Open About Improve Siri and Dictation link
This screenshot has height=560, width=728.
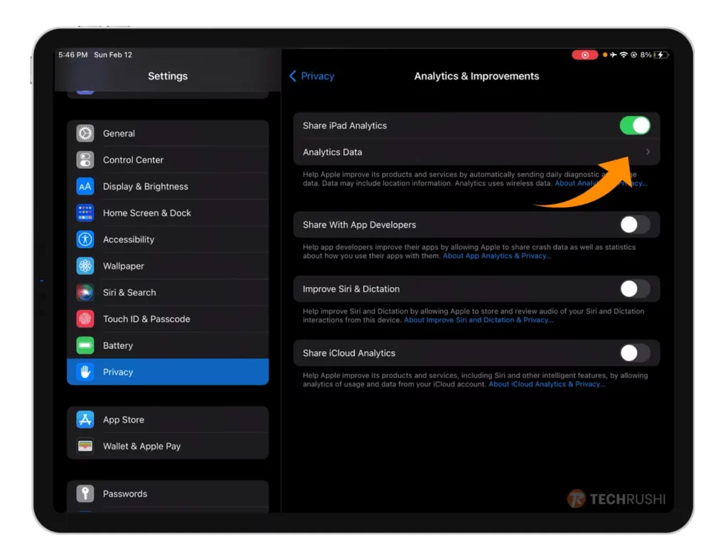pyautogui.click(x=478, y=320)
